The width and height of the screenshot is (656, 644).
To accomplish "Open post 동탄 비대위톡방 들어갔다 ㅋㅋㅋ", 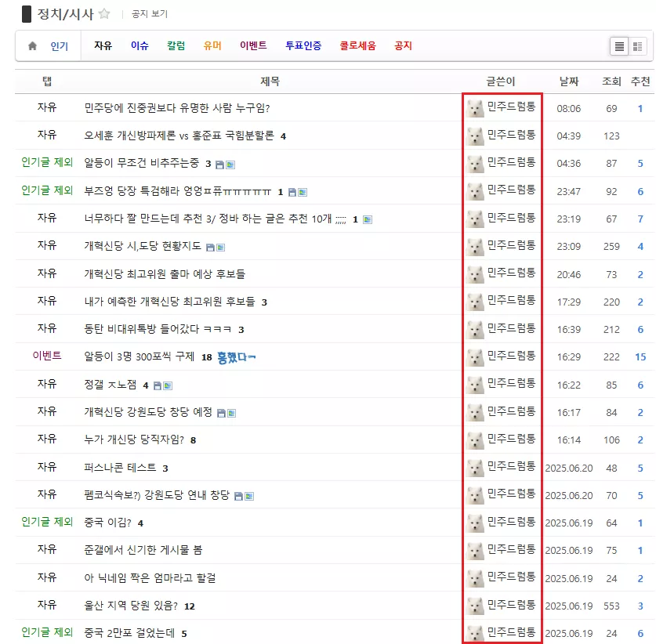I will point(158,330).
